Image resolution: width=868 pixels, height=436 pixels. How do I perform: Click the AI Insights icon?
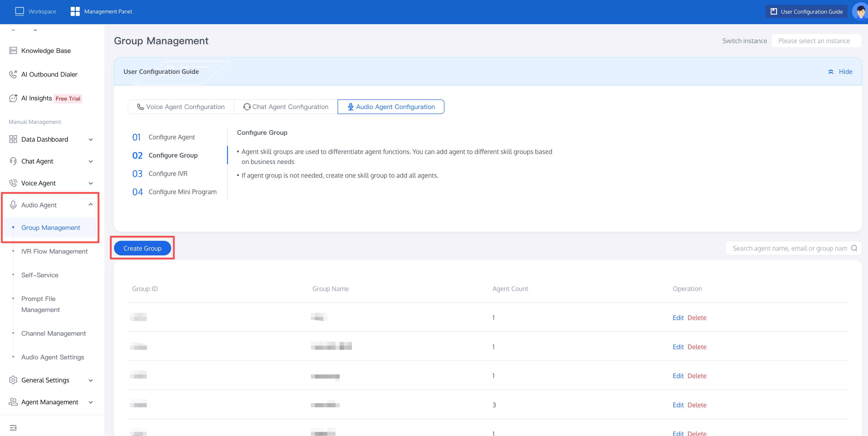(x=13, y=98)
